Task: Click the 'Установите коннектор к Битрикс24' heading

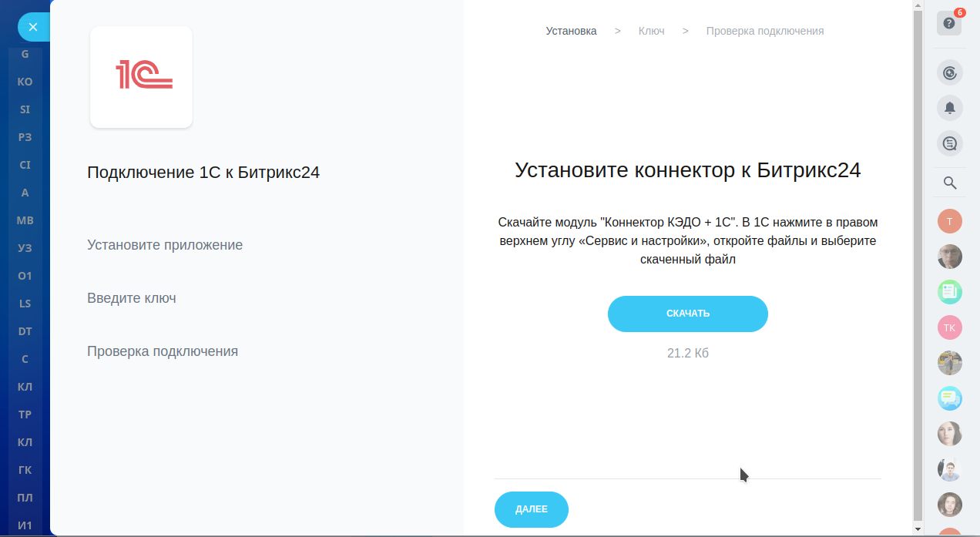Action: 688,170
